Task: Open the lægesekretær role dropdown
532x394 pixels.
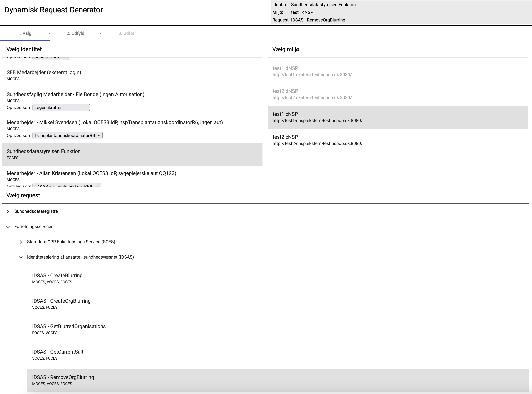Action: point(61,108)
